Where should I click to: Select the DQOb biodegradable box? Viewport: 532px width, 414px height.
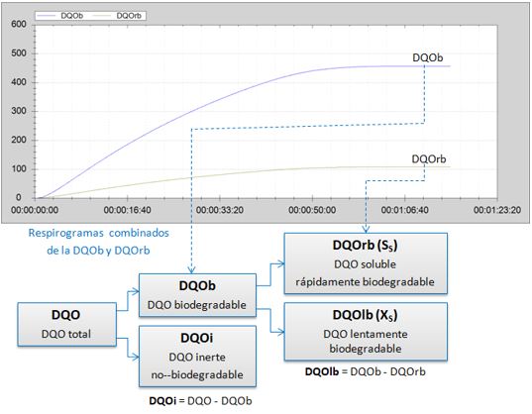(x=197, y=295)
